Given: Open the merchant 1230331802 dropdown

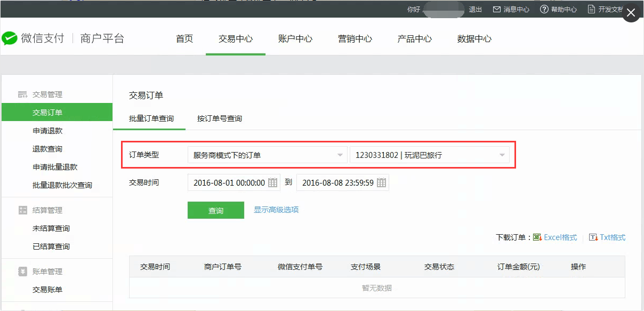Looking at the screenshot, I should (x=429, y=155).
